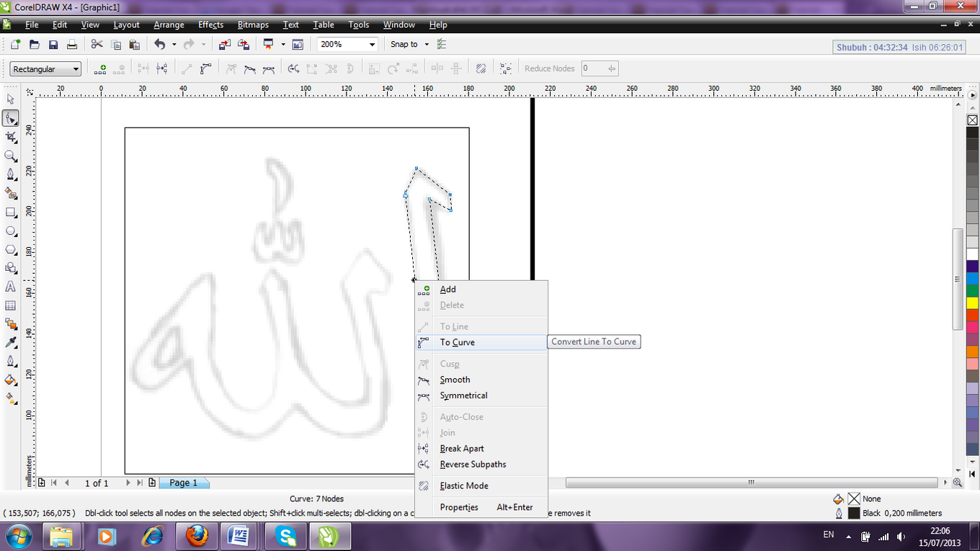Select the Eyedropper tool

click(9, 342)
